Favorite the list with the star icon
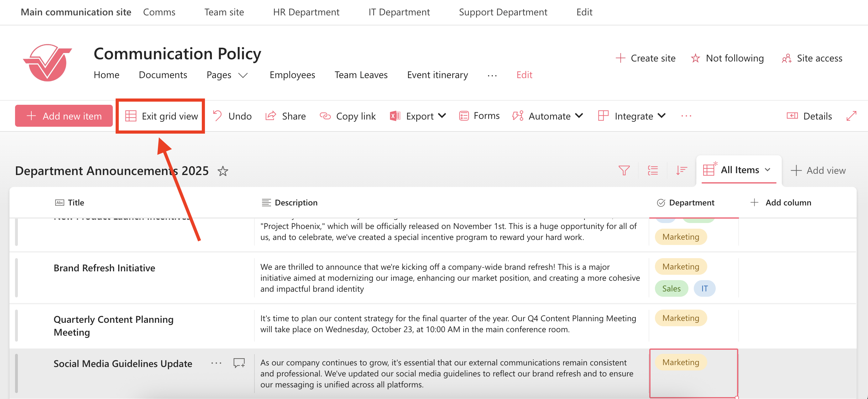Image resolution: width=868 pixels, height=399 pixels. click(x=223, y=171)
